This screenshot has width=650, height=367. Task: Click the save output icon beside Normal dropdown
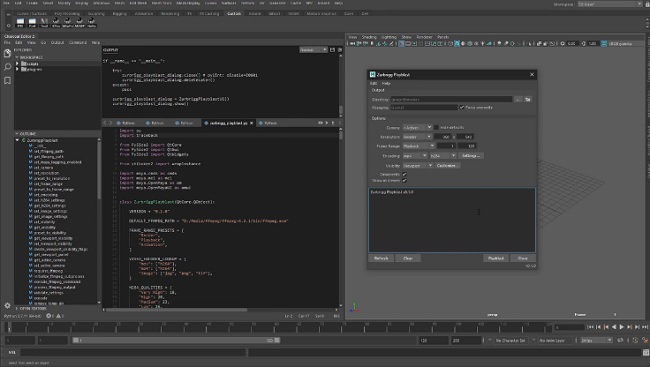[x=332, y=50]
